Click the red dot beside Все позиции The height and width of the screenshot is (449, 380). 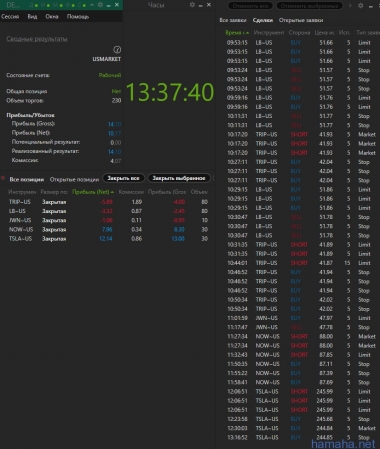3,178
